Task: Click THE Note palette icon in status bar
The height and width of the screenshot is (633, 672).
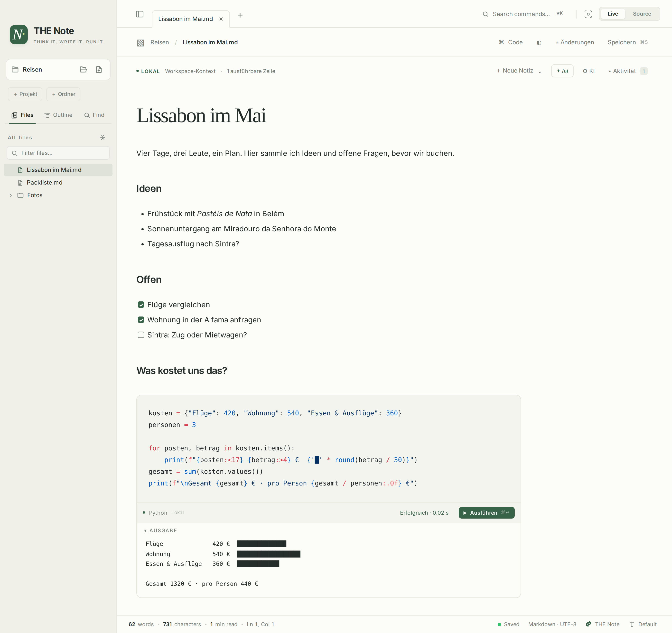Action: click(588, 624)
